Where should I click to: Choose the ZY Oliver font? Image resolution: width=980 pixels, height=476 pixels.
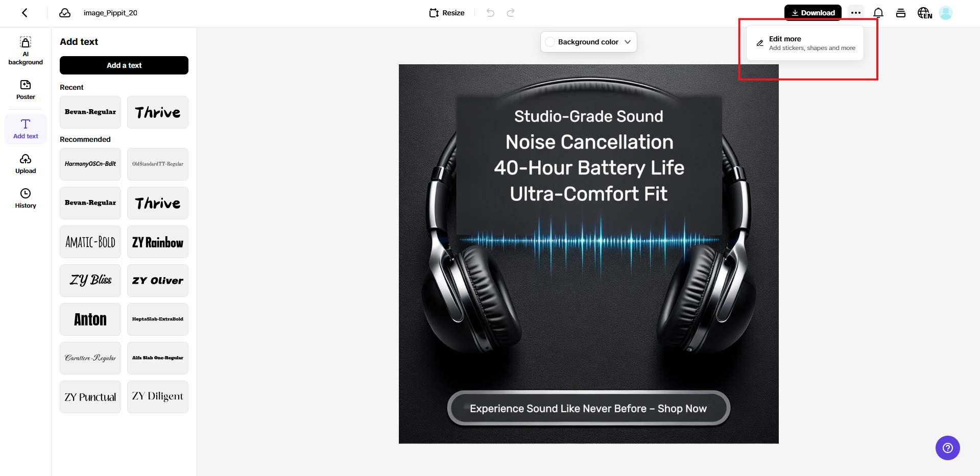click(158, 281)
